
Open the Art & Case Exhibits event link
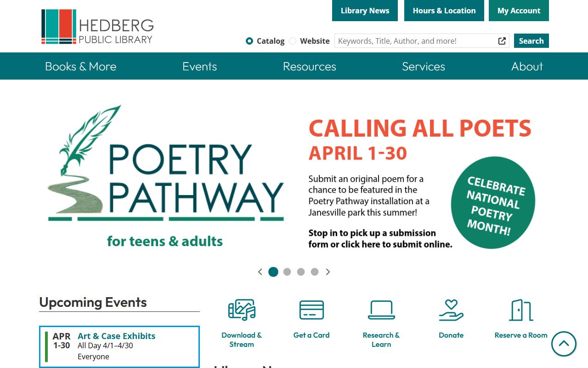point(116,336)
